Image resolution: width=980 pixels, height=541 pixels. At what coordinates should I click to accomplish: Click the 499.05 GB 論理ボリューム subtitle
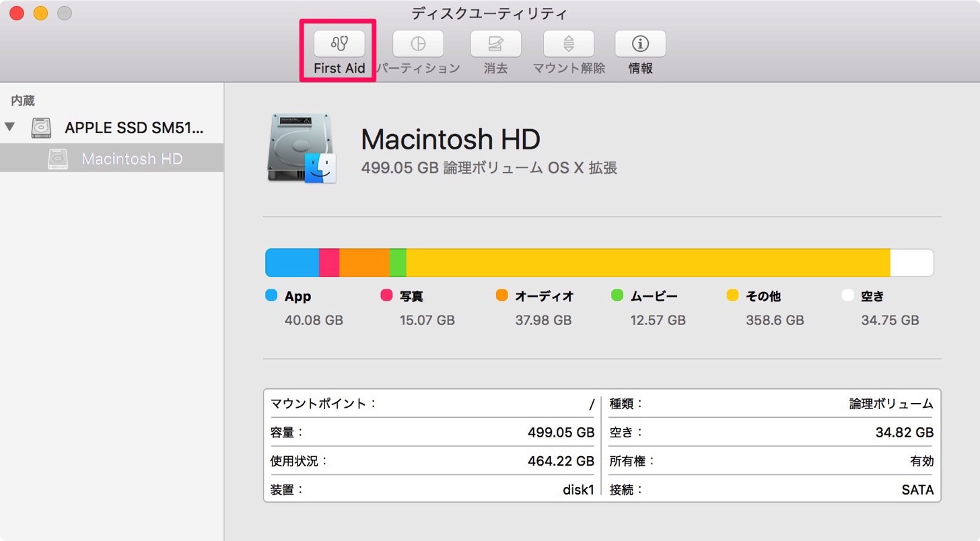489,168
